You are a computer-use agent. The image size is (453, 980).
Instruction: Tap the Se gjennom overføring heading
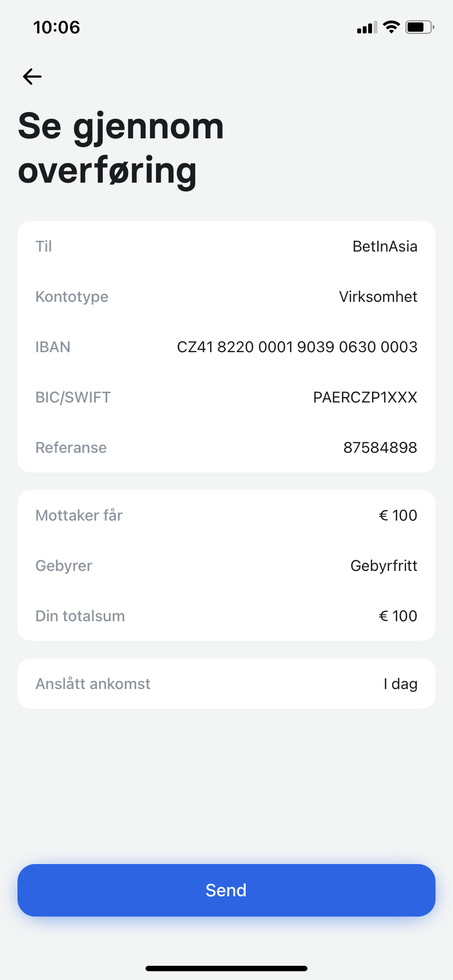(x=121, y=148)
